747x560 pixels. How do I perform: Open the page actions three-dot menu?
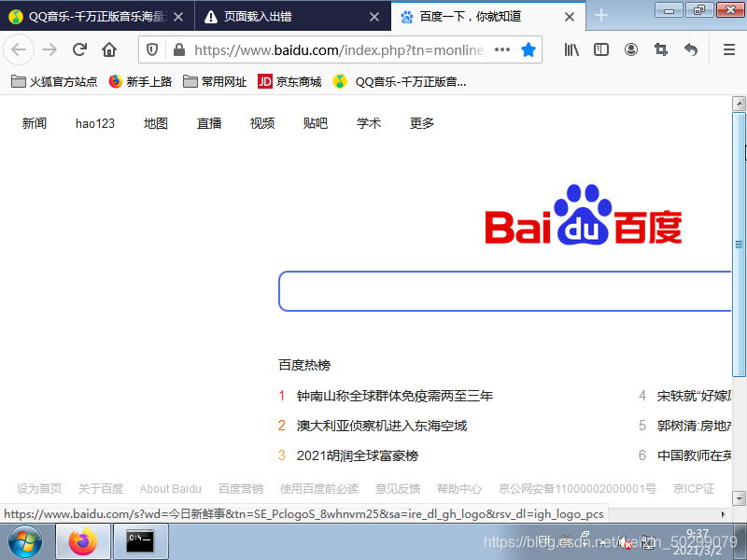click(502, 49)
